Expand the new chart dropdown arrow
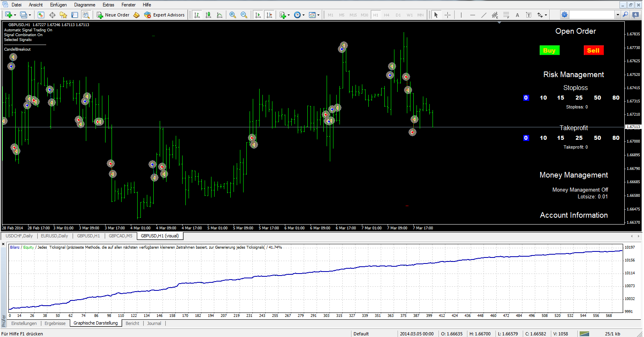This screenshot has width=644, height=337. pos(15,15)
